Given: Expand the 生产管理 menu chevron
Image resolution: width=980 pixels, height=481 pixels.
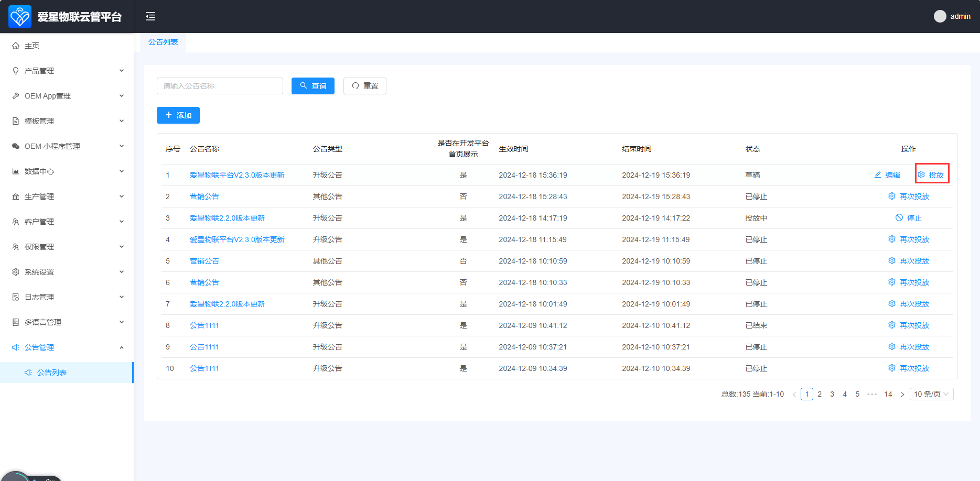Looking at the screenshot, I should [x=122, y=196].
